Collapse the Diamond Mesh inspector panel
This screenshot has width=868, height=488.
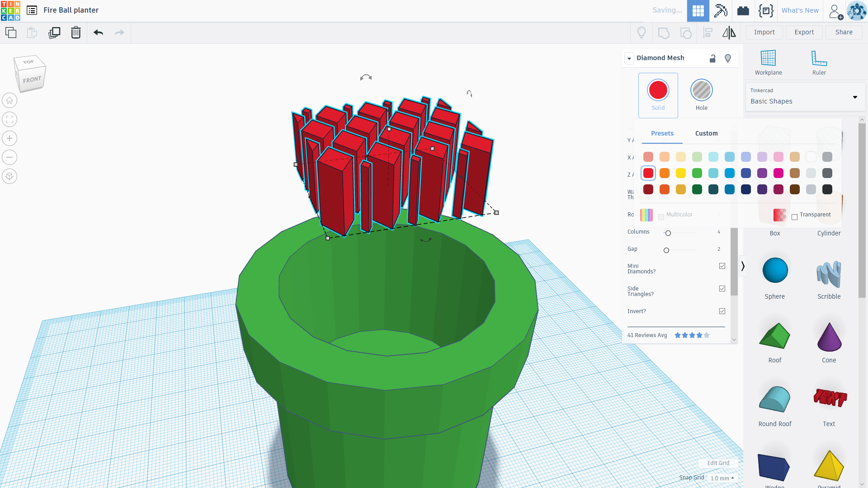point(629,58)
